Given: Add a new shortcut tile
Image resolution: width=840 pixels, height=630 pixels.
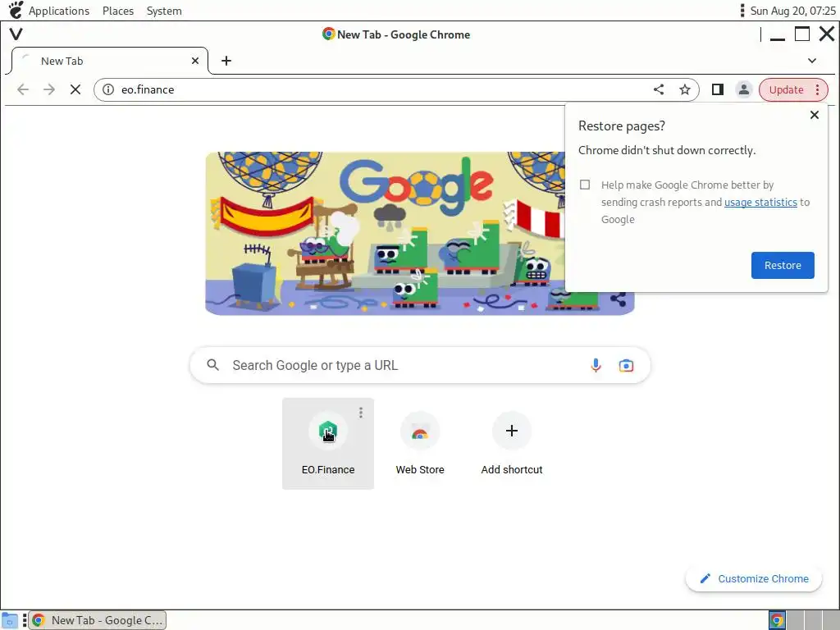Looking at the screenshot, I should (512, 444).
